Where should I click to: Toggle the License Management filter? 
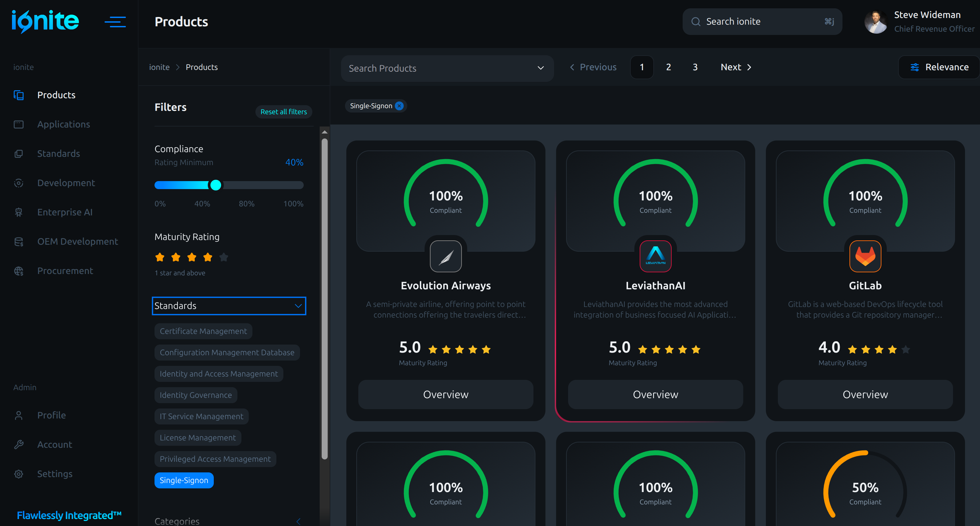click(x=198, y=438)
